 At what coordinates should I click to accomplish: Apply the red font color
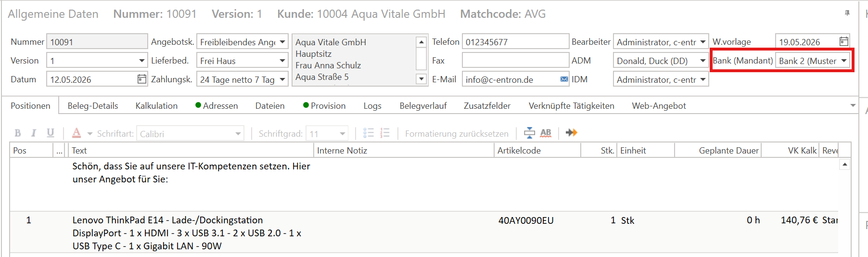(77, 133)
